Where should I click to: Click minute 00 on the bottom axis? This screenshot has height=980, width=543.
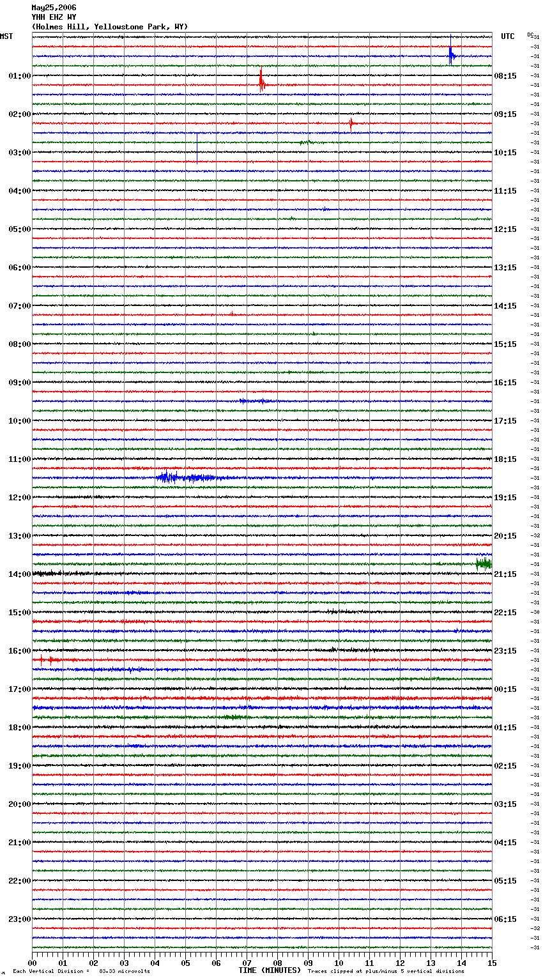pyautogui.click(x=32, y=963)
